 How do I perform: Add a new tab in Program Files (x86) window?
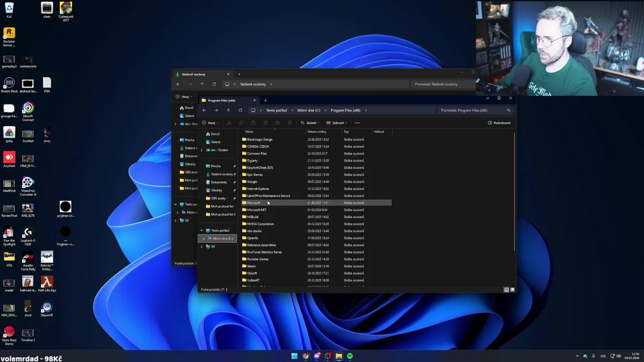tap(266, 101)
